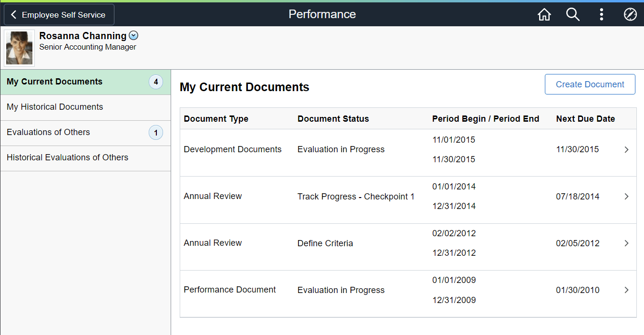Click the Evaluations of Others count badge
This screenshot has height=335, width=644.
pos(156,133)
